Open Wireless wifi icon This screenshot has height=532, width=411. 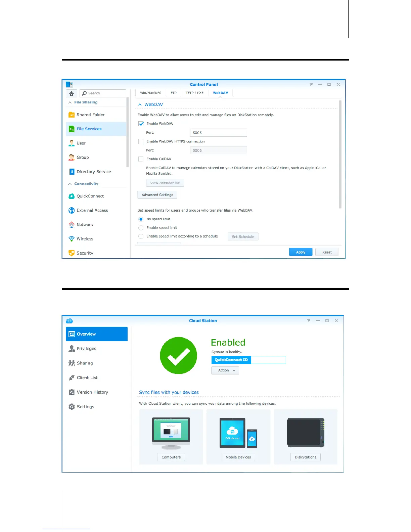coord(72,239)
